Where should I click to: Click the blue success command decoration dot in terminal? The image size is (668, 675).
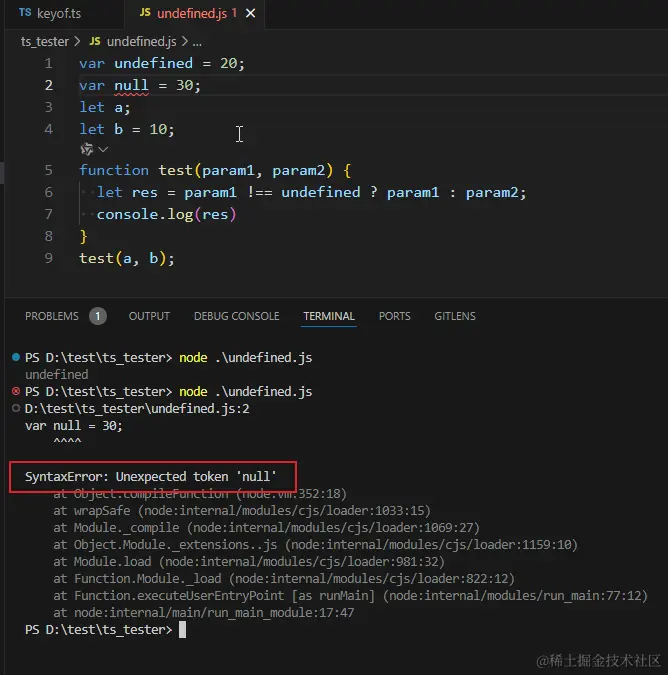click(x=16, y=357)
